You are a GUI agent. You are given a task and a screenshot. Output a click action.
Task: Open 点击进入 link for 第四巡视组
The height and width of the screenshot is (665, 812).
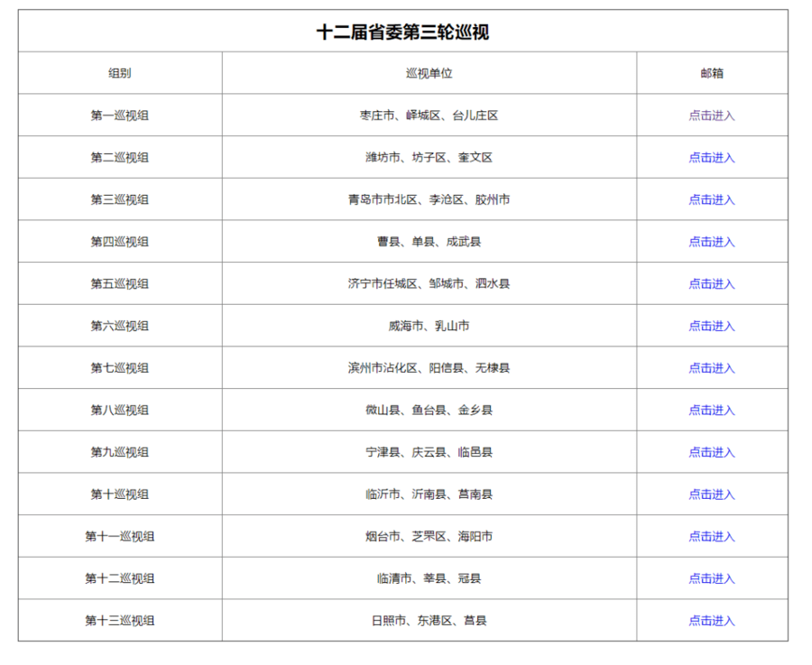[x=712, y=242]
